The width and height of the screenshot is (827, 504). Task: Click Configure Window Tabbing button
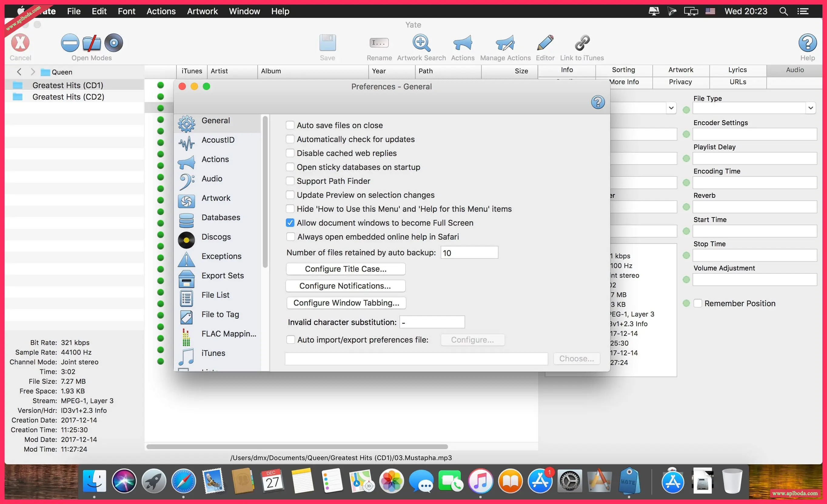click(346, 303)
